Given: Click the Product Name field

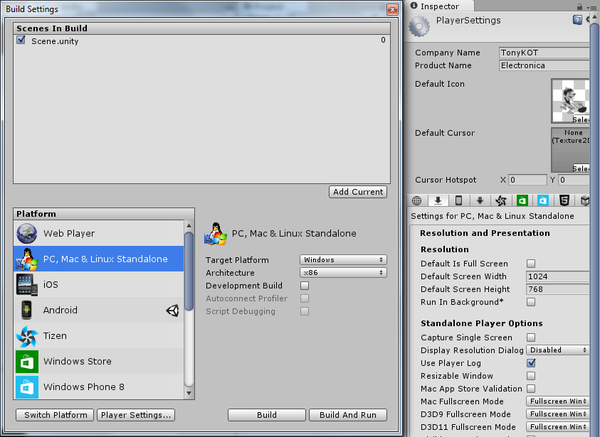Looking at the screenshot, I should [x=544, y=65].
